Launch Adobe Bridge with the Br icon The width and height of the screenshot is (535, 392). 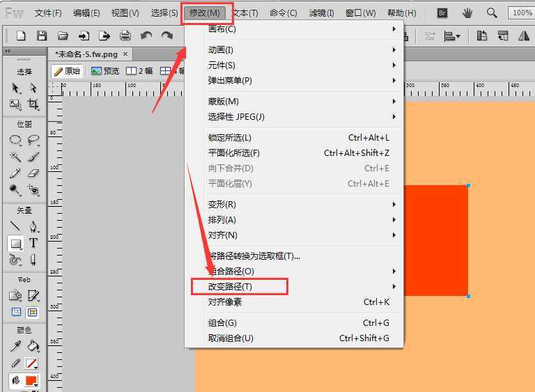442,13
